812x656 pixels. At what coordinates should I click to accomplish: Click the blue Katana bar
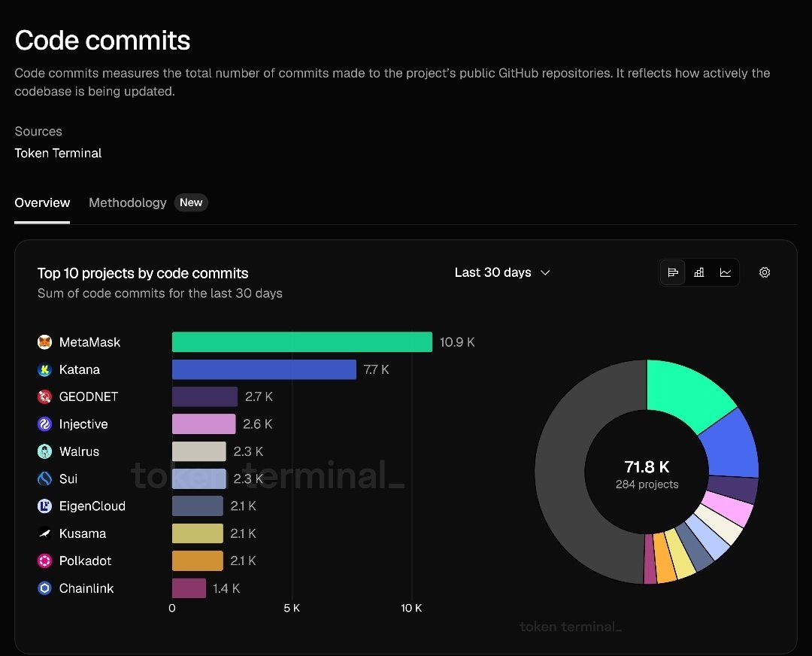264,369
